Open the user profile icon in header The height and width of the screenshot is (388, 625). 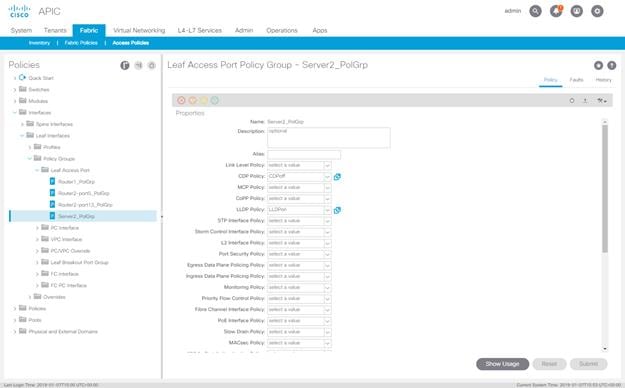577,11
